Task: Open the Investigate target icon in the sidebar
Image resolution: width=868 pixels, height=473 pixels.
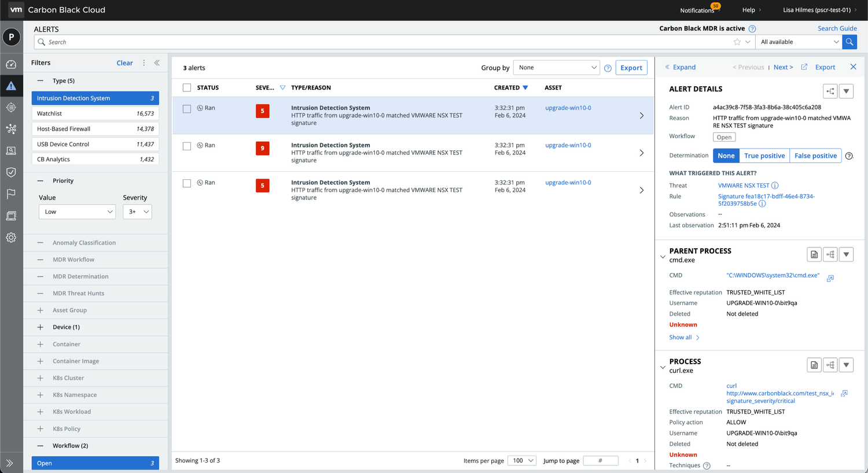Action: click(x=11, y=108)
